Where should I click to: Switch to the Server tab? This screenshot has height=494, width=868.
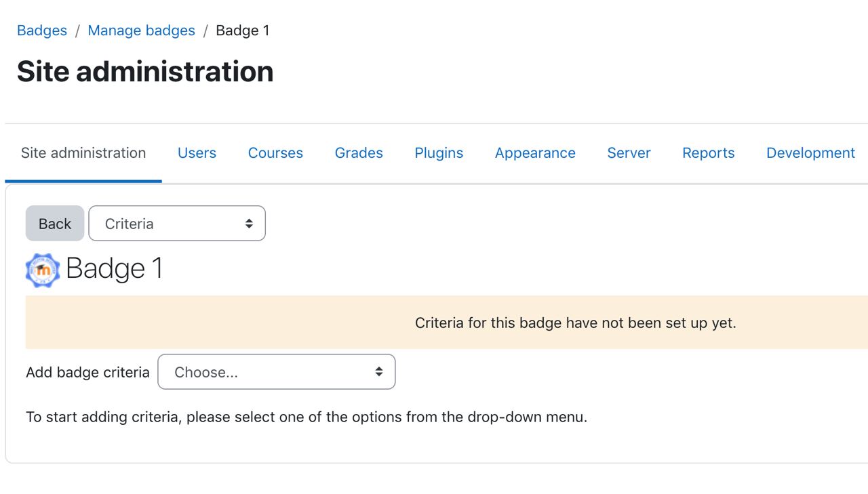point(629,153)
